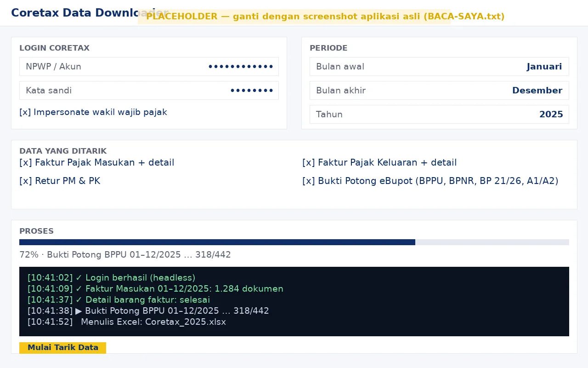
Task: Toggle Impersonate wakil wajib pajak checkbox
Action: pyautogui.click(x=93, y=112)
